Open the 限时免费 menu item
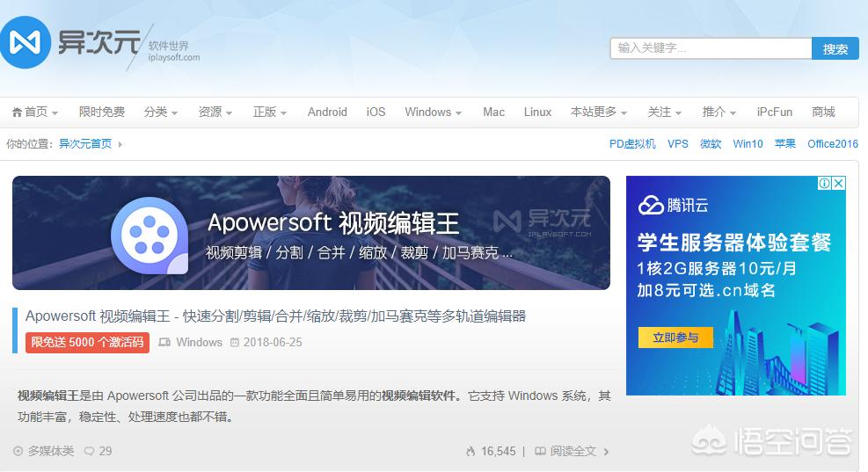The height and width of the screenshot is (472, 868). click(x=102, y=112)
